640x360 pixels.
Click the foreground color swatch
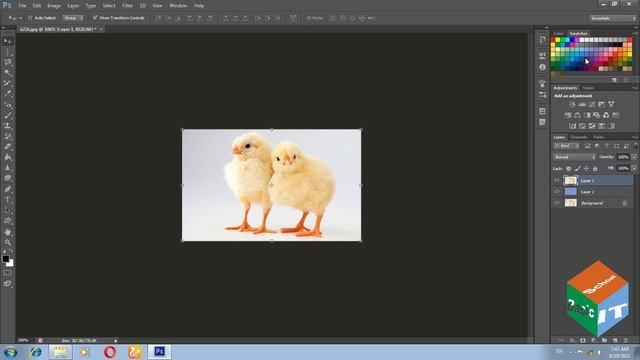5,259
